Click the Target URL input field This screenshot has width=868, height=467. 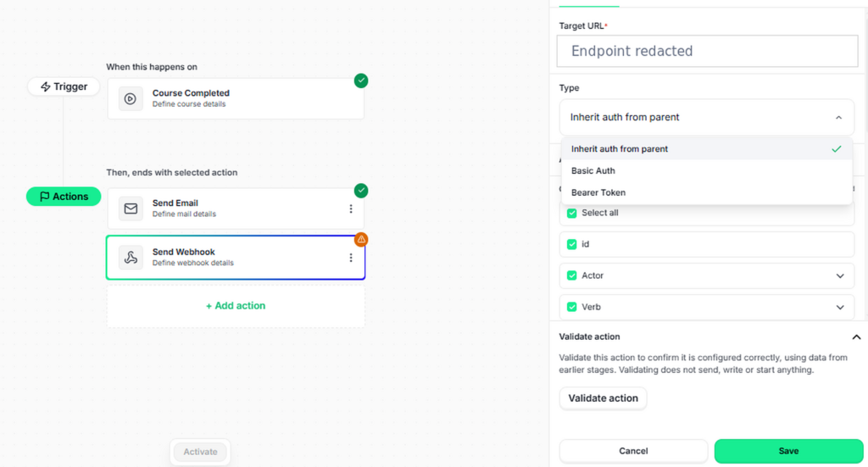click(x=707, y=51)
